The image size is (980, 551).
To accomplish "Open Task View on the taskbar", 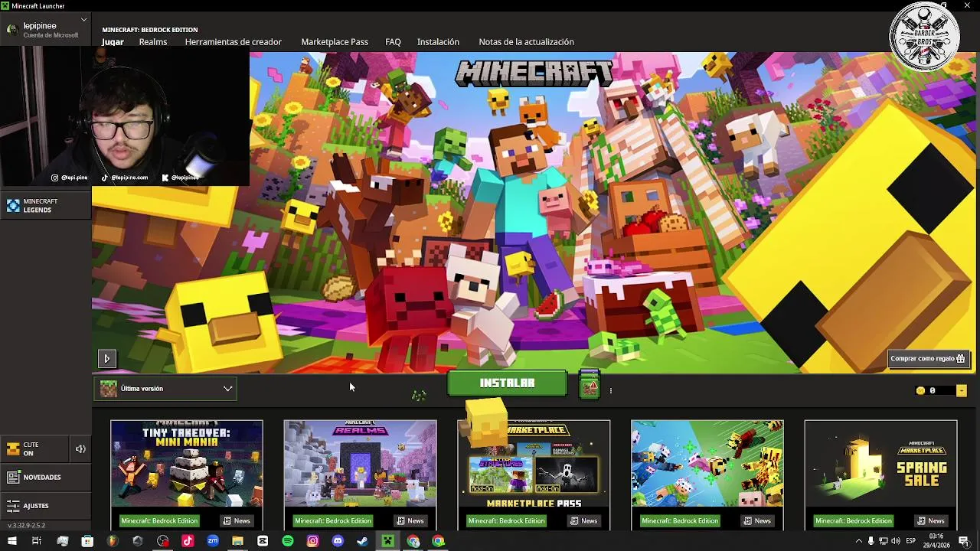I will [x=36, y=541].
